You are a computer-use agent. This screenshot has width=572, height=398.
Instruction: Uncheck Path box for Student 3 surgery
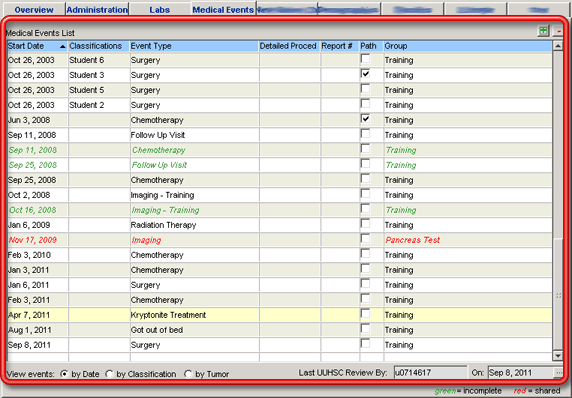point(365,74)
